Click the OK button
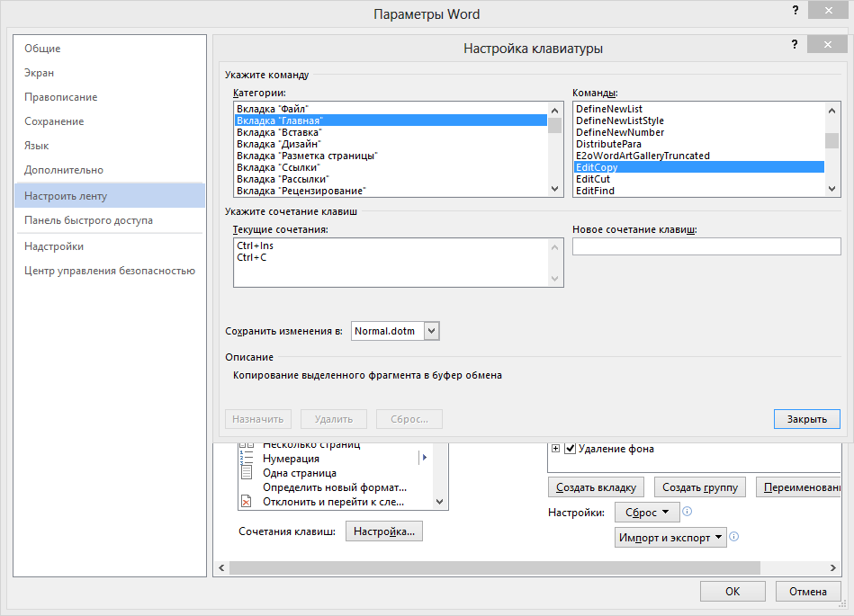 (x=733, y=592)
